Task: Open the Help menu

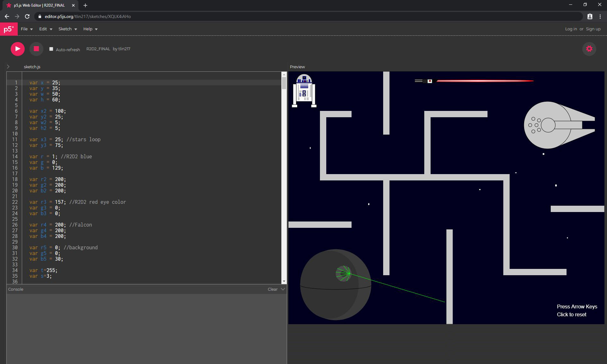Action: pos(90,29)
